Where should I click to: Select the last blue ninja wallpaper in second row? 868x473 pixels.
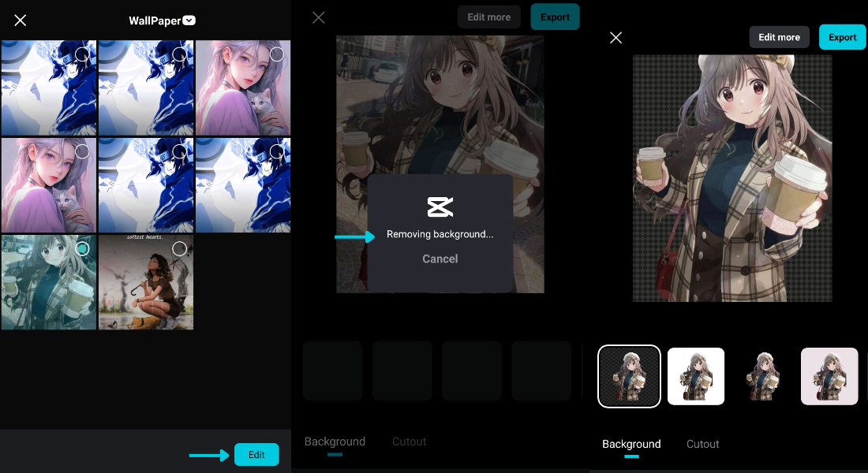click(277, 151)
